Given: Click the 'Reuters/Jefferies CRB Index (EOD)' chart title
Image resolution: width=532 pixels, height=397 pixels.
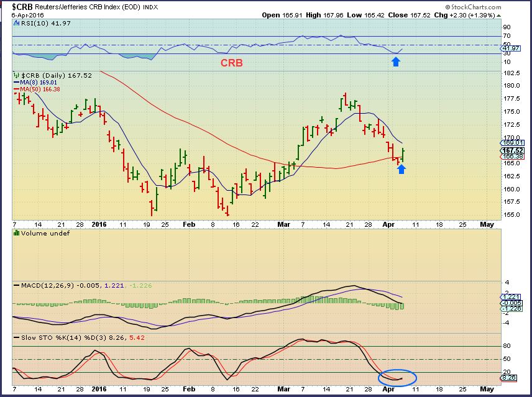Looking at the screenshot, I should (88, 7).
